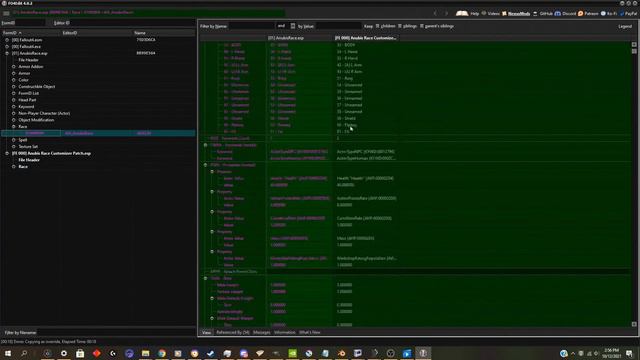Open the hamburger main menu
Image resolution: width=640 pixels, height=360 pixels.
(6, 13)
